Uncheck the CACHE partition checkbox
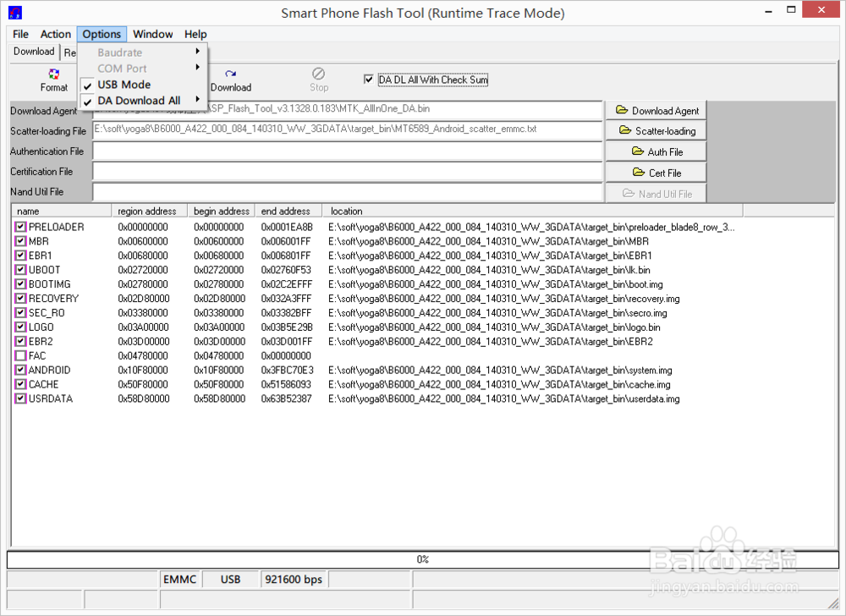 [x=20, y=385]
